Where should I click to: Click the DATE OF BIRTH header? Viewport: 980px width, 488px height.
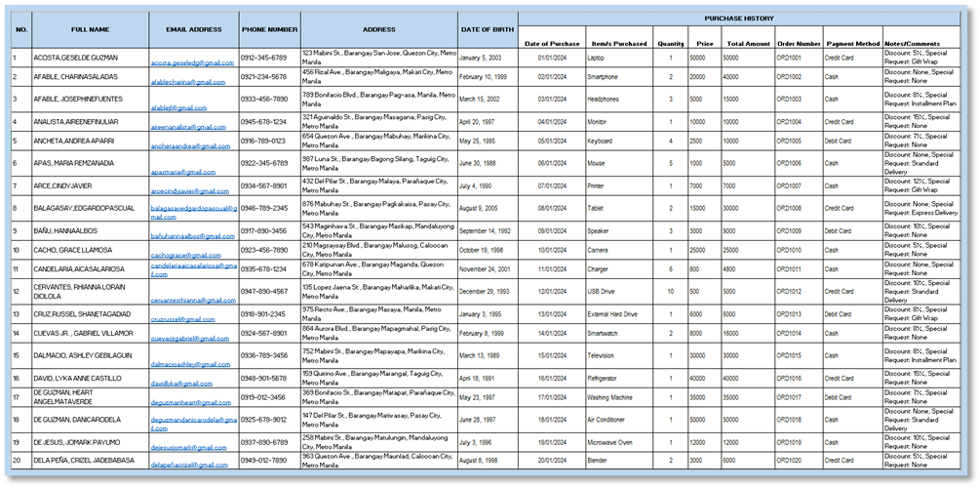click(x=488, y=29)
